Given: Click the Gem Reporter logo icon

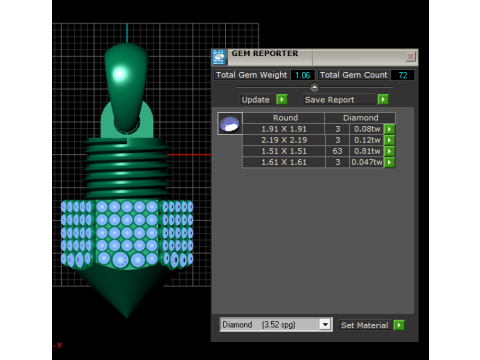Looking at the screenshot, I should coord(219,57).
